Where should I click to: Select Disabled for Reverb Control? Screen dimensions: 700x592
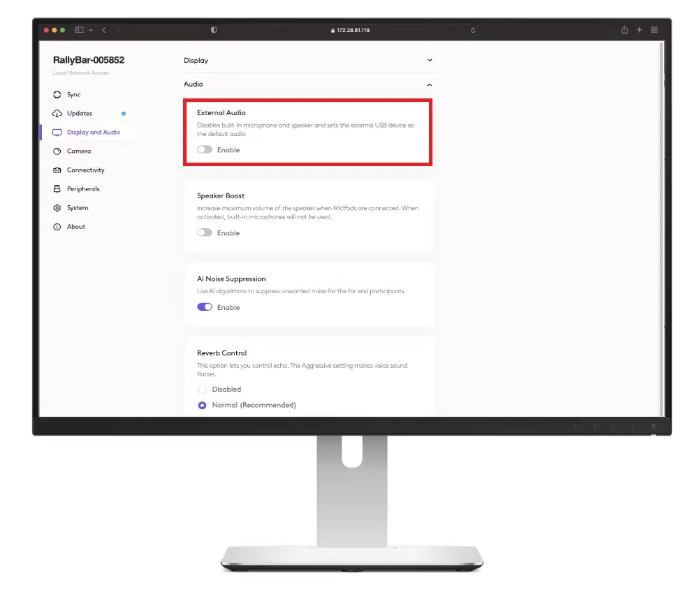click(203, 390)
